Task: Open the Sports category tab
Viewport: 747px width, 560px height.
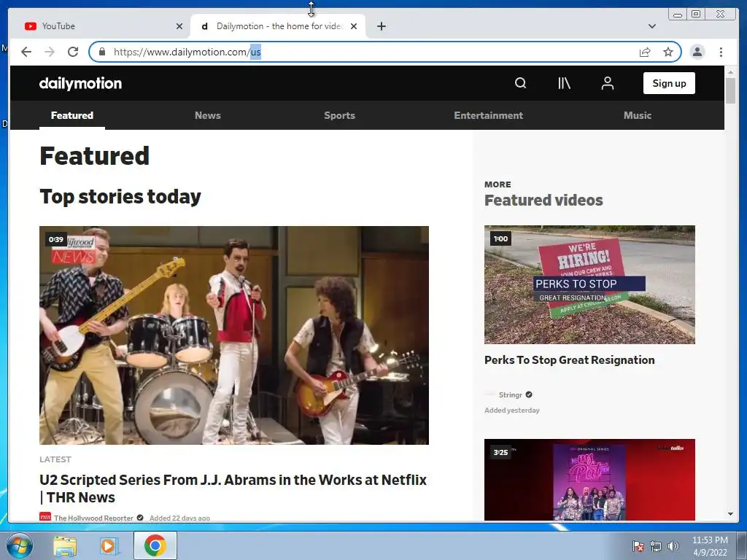Action: 339,115
